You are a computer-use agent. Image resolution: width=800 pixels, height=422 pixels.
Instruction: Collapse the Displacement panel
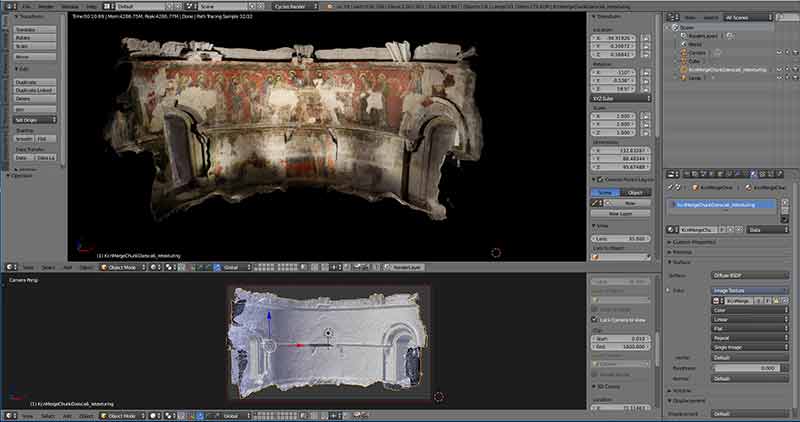click(x=687, y=401)
